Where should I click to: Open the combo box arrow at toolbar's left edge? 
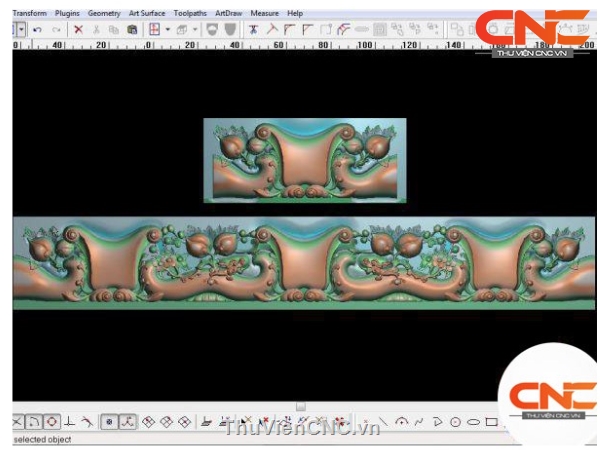click(x=21, y=30)
